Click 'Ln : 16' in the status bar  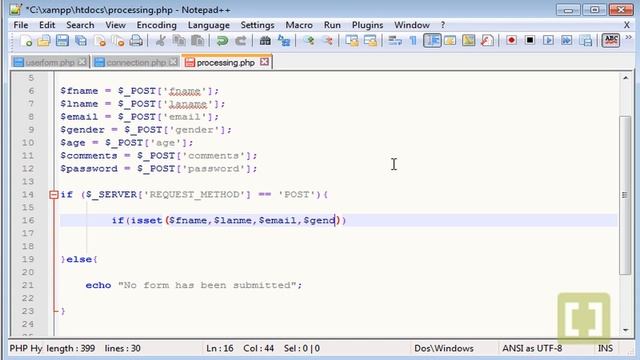tap(220, 348)
